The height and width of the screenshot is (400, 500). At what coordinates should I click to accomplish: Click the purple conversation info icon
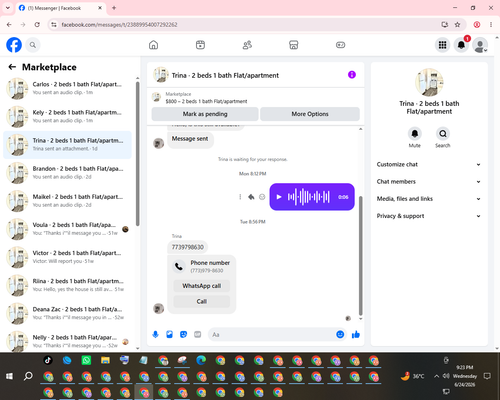[352, 75]
